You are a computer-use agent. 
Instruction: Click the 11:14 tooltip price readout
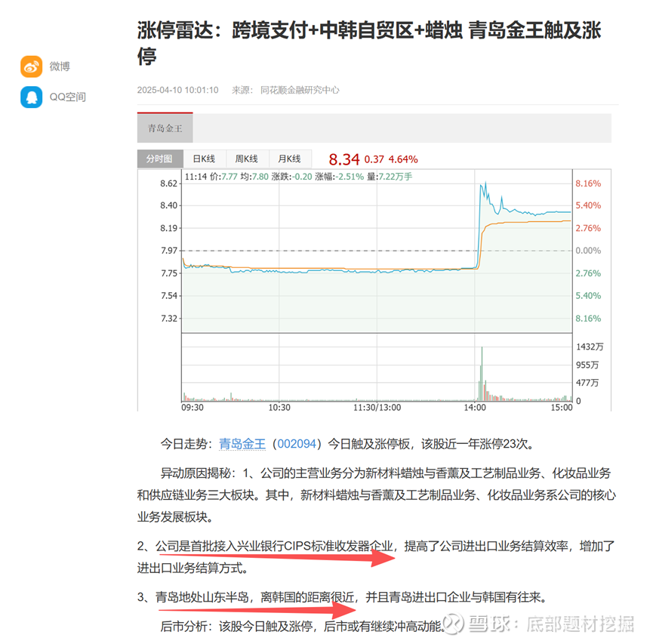click(298, 177)
